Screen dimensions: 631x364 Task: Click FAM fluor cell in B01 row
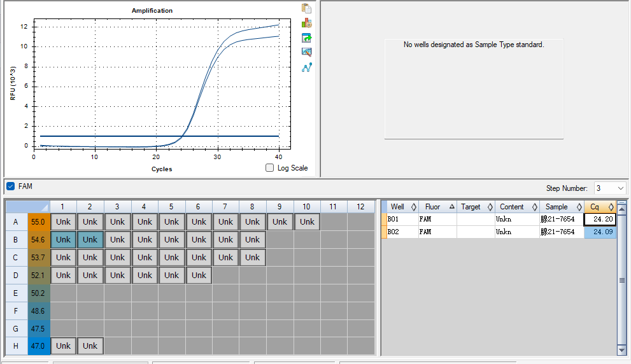pos(437,219)
